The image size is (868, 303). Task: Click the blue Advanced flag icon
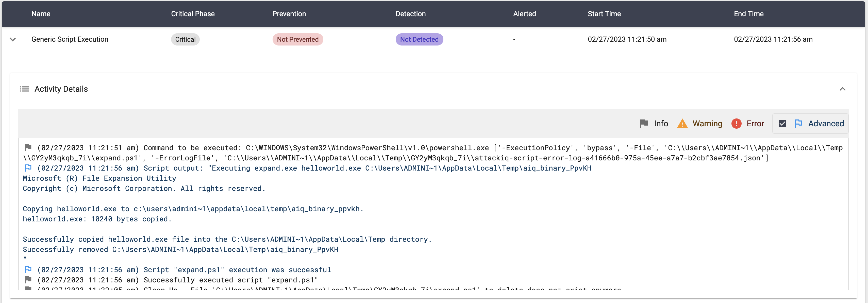[x=798, y=124]
